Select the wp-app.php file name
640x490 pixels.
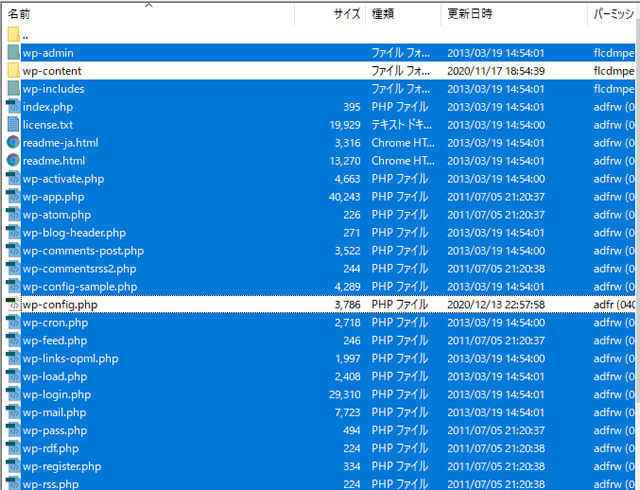coord(53,197)
